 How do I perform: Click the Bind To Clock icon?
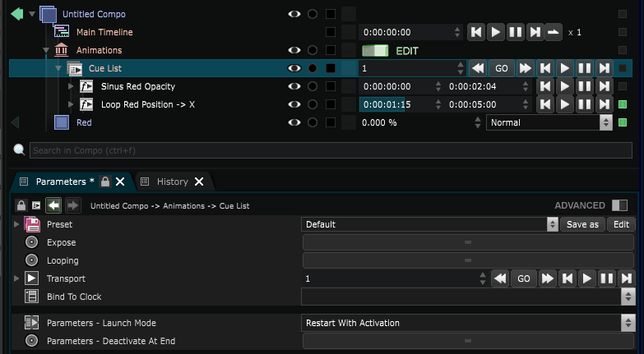[x=31, y=297]
